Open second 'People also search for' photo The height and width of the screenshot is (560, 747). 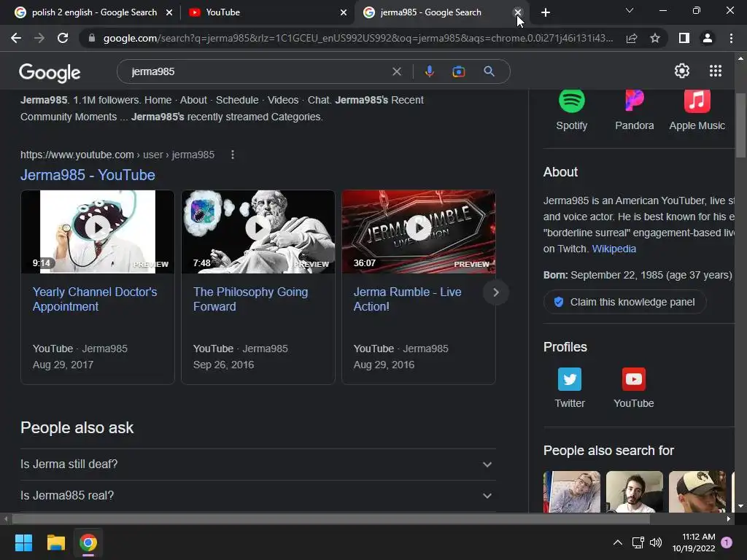coord(634,492)
